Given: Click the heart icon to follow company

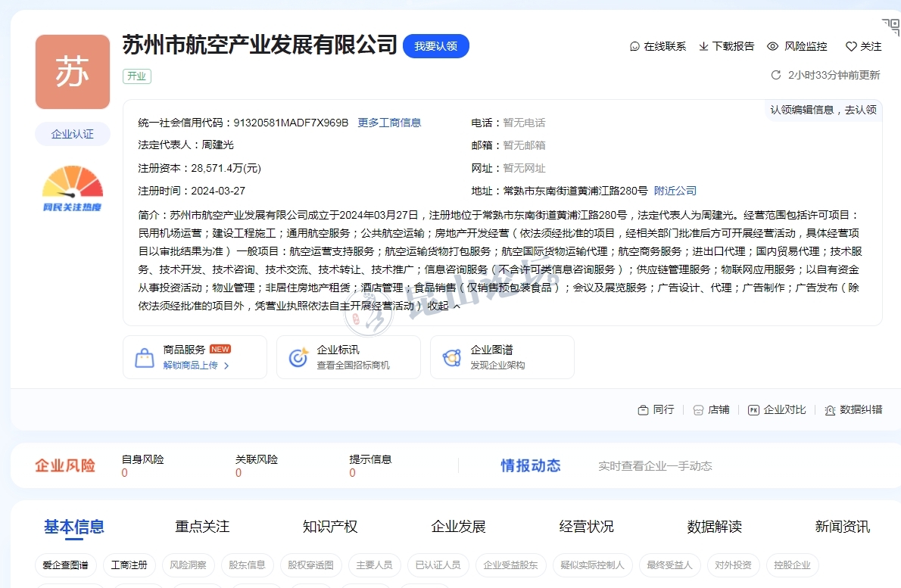Looking at the screenshot, I should pos(851,46).
